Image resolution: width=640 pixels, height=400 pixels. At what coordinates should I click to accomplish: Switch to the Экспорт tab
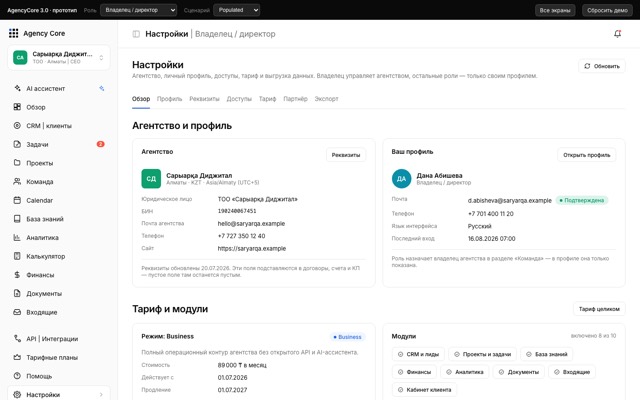327,99
